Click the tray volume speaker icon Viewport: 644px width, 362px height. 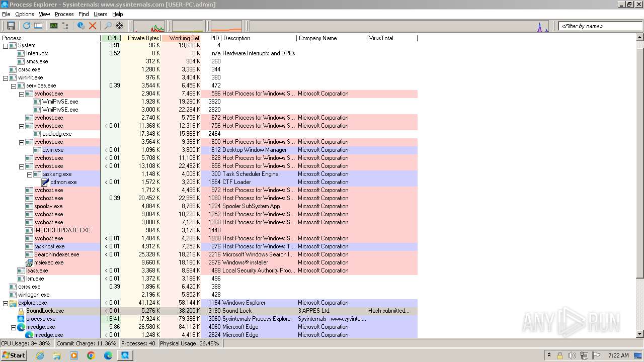[x=572, y=355]
